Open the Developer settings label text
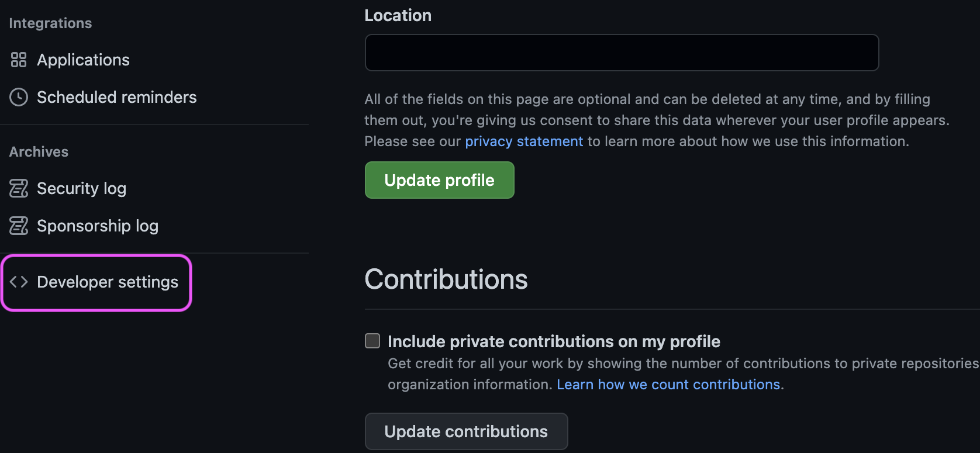This screenshot has height=453, width=980. click(108, 282)
